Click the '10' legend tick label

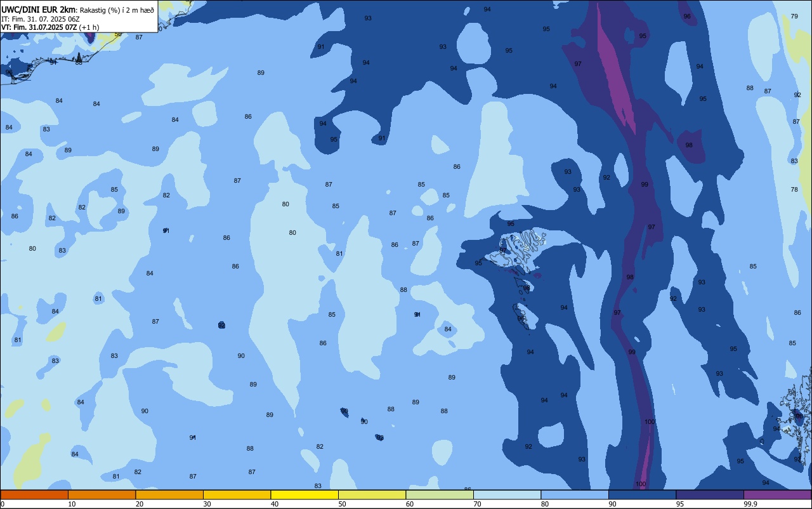click(x=72, y=504)
